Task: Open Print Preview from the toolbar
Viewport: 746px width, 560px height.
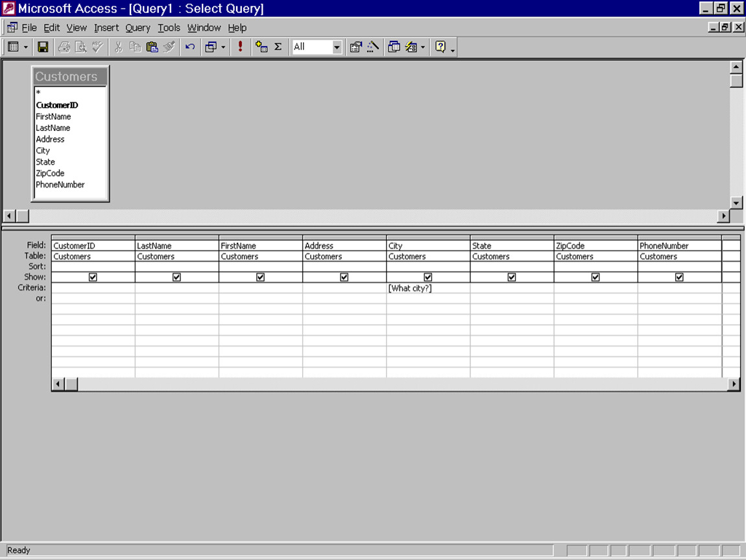Action: 81,47
